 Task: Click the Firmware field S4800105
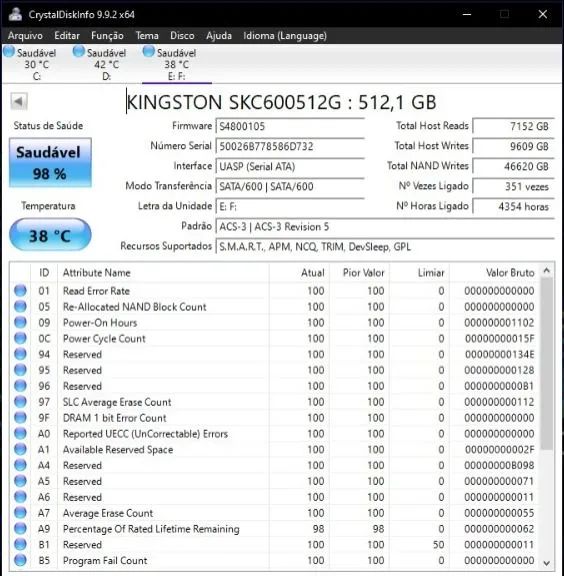(290, 126)
